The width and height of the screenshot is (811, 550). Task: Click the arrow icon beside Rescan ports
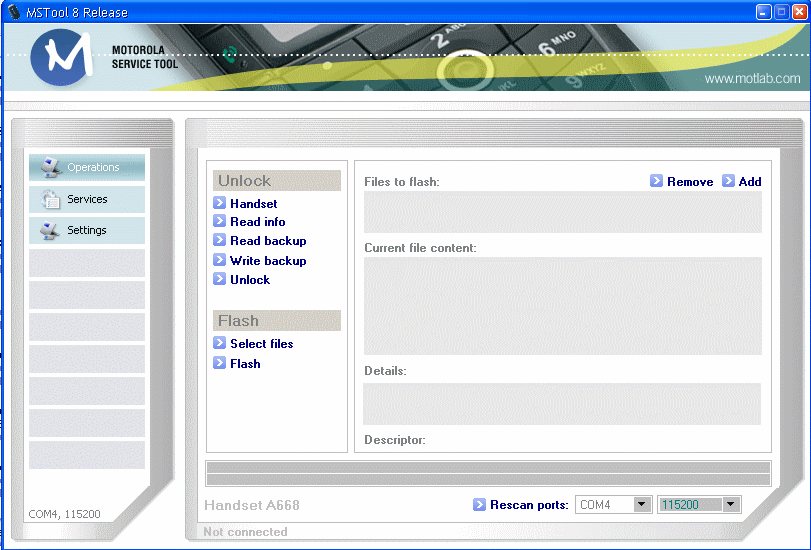coord(479,504)
